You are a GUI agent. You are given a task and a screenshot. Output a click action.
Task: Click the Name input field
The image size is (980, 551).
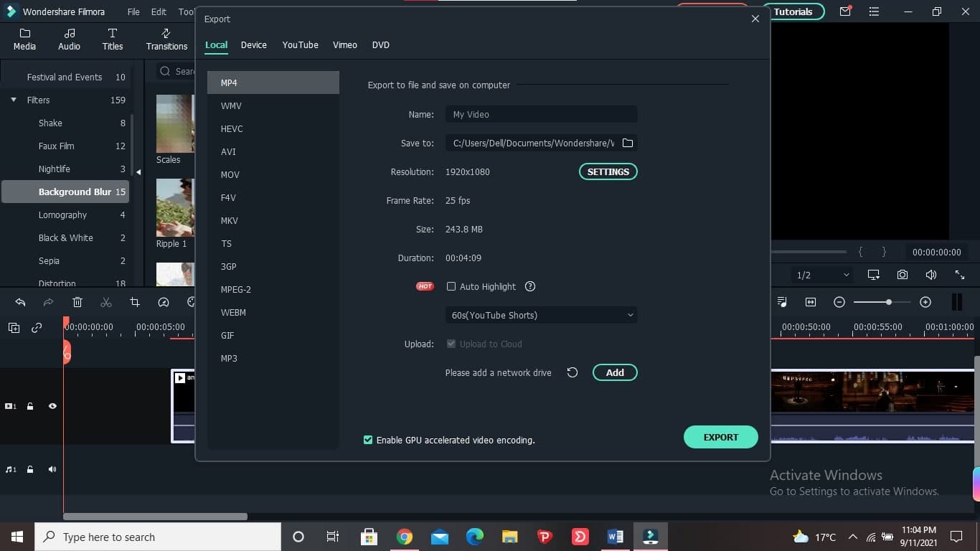click(x=542, y=114)
